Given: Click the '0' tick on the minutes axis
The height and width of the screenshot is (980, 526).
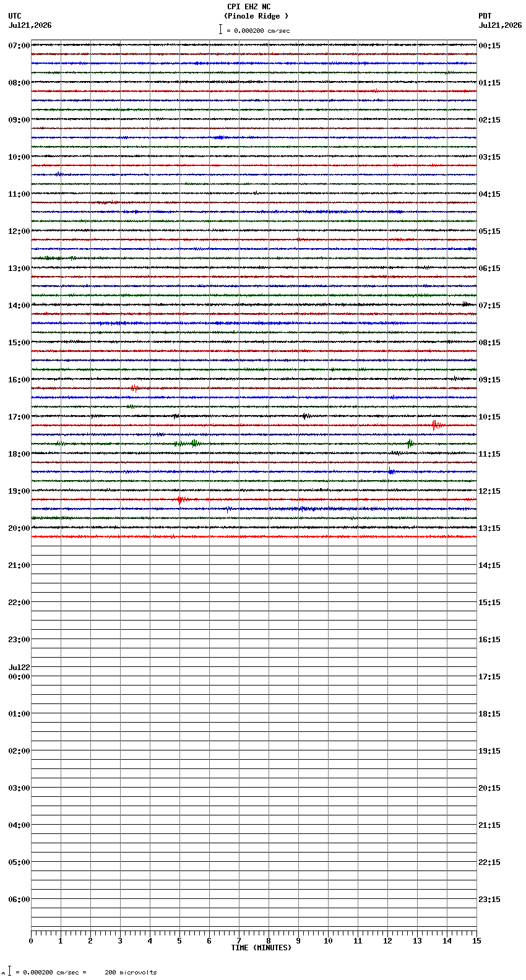Looking at the screenshot, I should pos(31,941).
